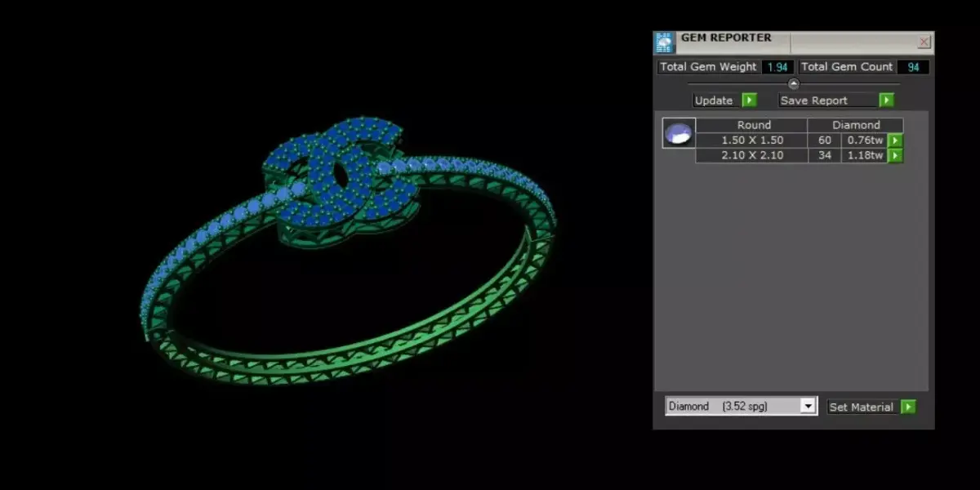The image size is (980, 490).
Task: Click the Total Gem Count label
Action: [846, 67]
